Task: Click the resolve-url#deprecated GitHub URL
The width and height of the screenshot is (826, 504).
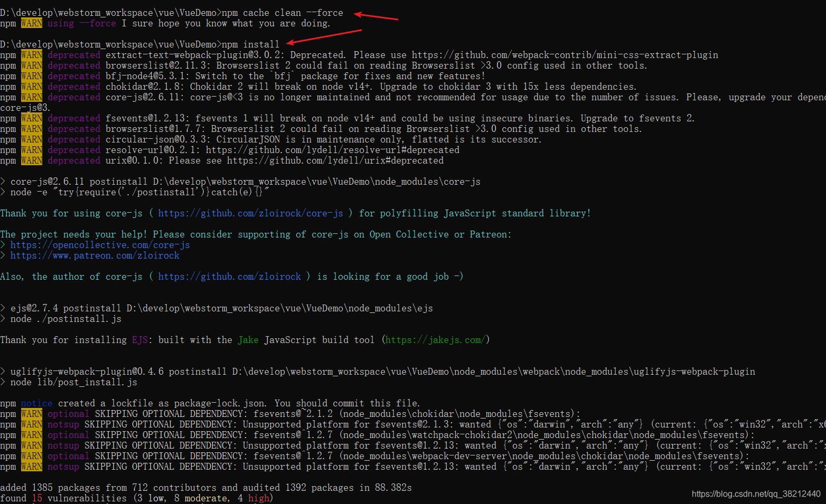Action: coord(333,150)
